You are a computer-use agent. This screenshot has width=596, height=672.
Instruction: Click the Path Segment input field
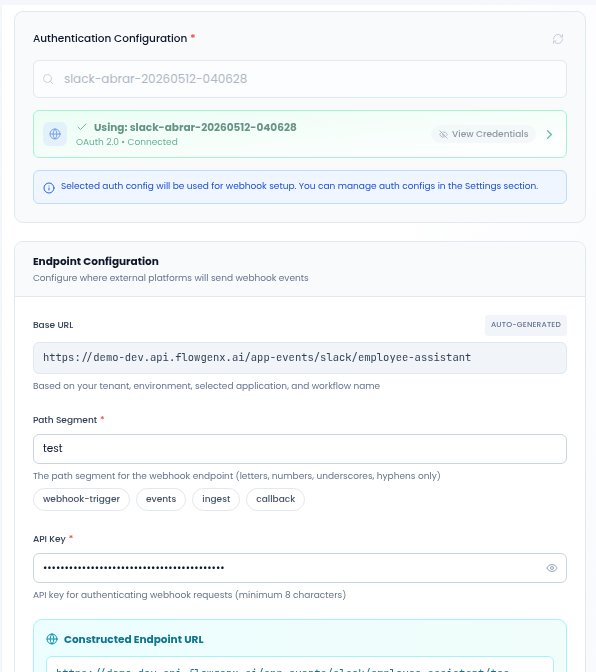300,449
